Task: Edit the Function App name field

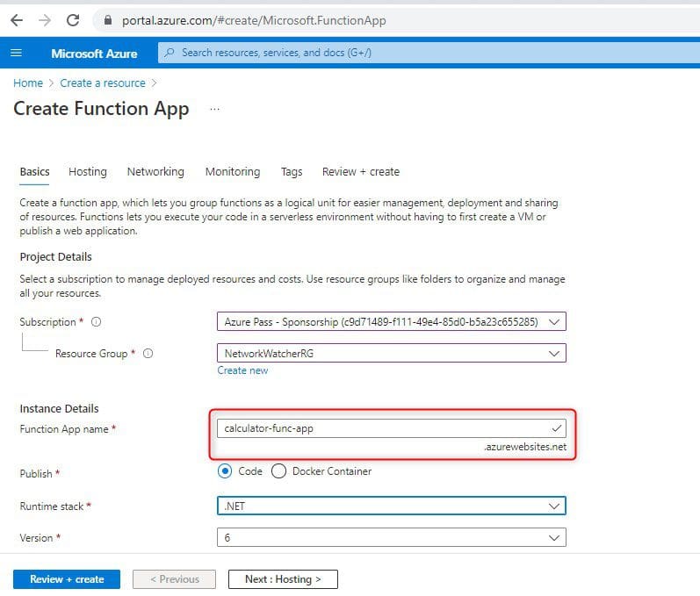Action: 392,428
